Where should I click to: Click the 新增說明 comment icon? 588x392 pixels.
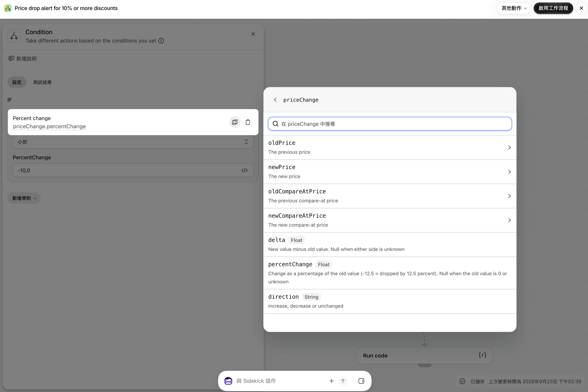(x=11, y=58)
